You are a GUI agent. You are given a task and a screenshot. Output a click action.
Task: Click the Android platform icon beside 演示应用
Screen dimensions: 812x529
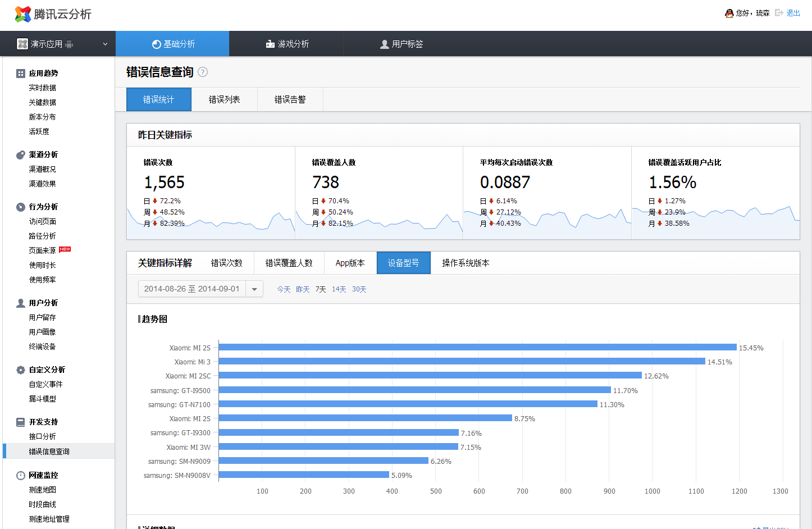point(69,44)
